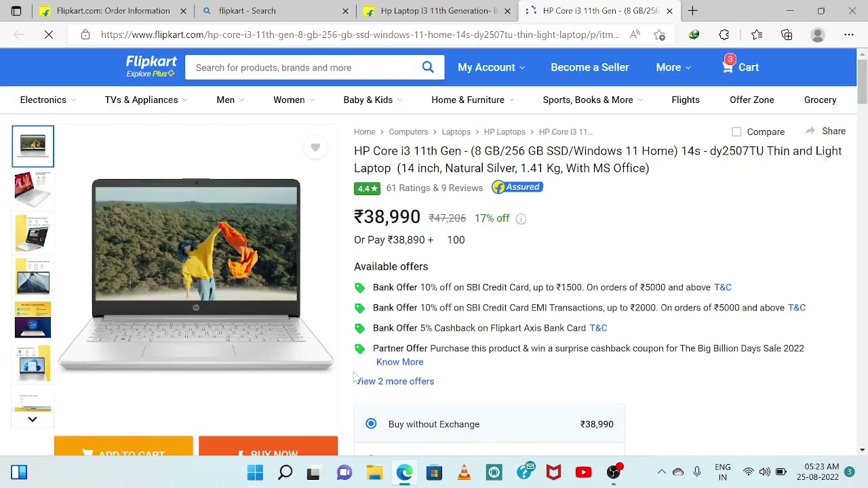Expand My Account dropdown

[492, 67]
